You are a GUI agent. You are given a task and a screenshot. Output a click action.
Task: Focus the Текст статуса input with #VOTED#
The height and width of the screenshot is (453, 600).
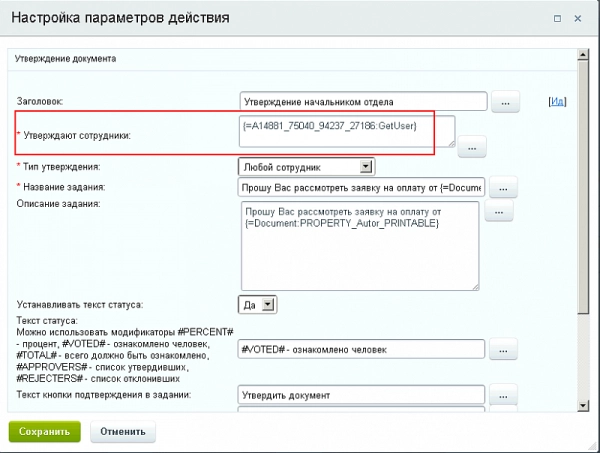coord(362,349)
